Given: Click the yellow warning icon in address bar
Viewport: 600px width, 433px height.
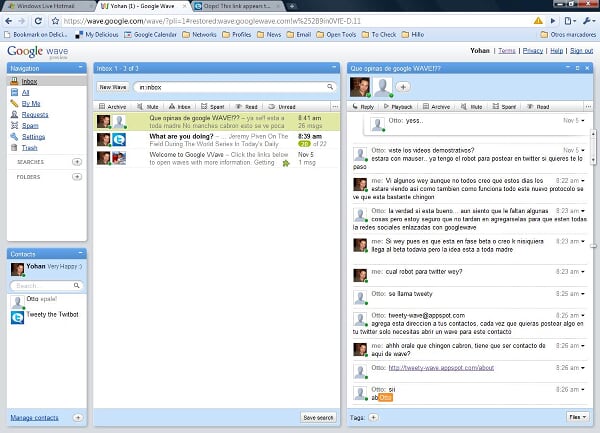Looking at the screenshot, I should [538, 21].
